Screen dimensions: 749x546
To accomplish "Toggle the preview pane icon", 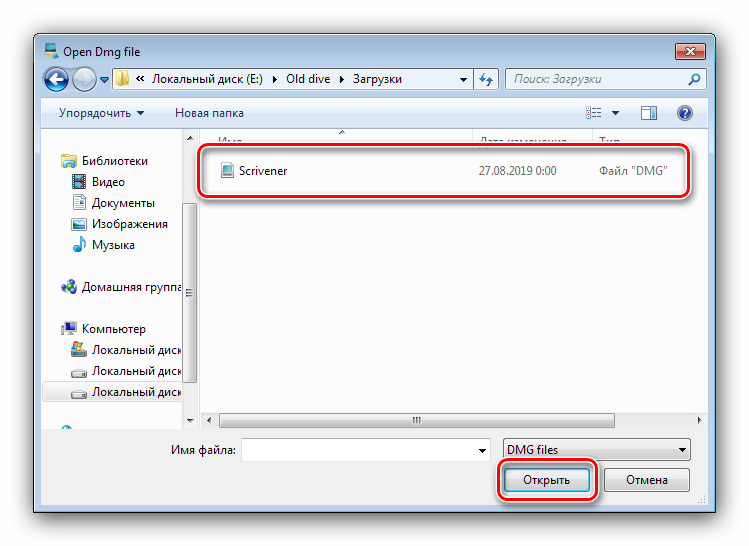I will coord(649,113).
